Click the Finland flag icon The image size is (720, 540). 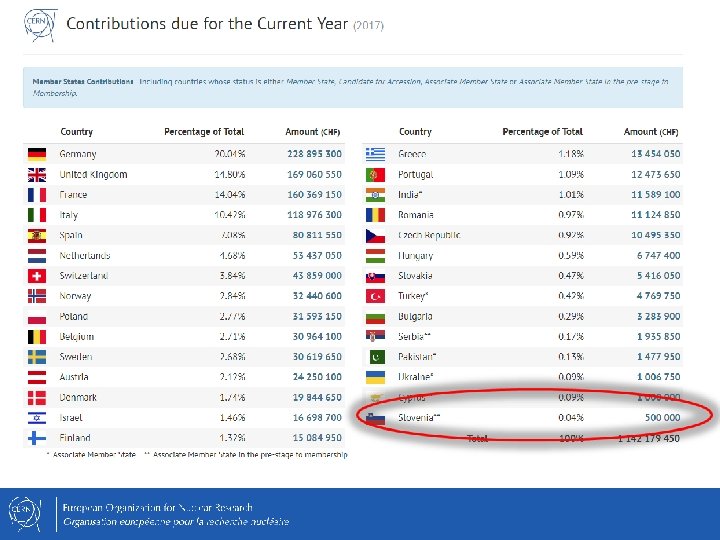point(37,438)
